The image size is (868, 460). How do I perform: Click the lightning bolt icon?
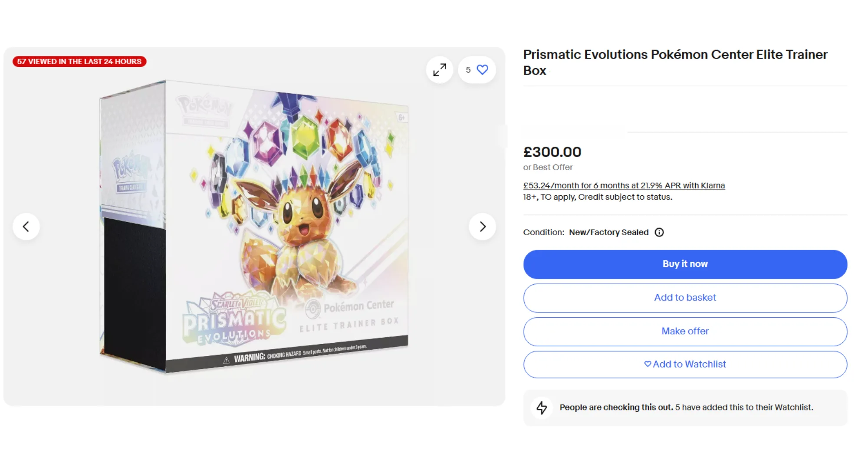pos(542,407)
